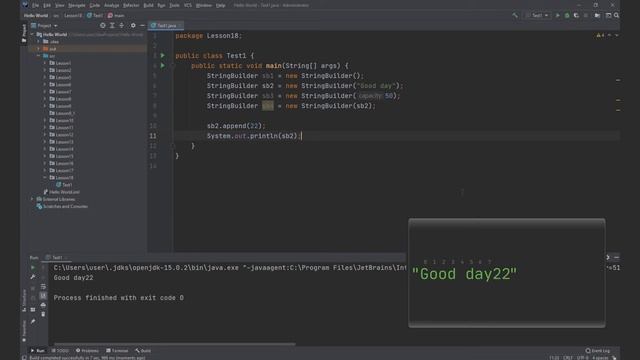Select the Lesson10 package in the tree
This screenshot has width=640, height=360.
click(62, 120)
